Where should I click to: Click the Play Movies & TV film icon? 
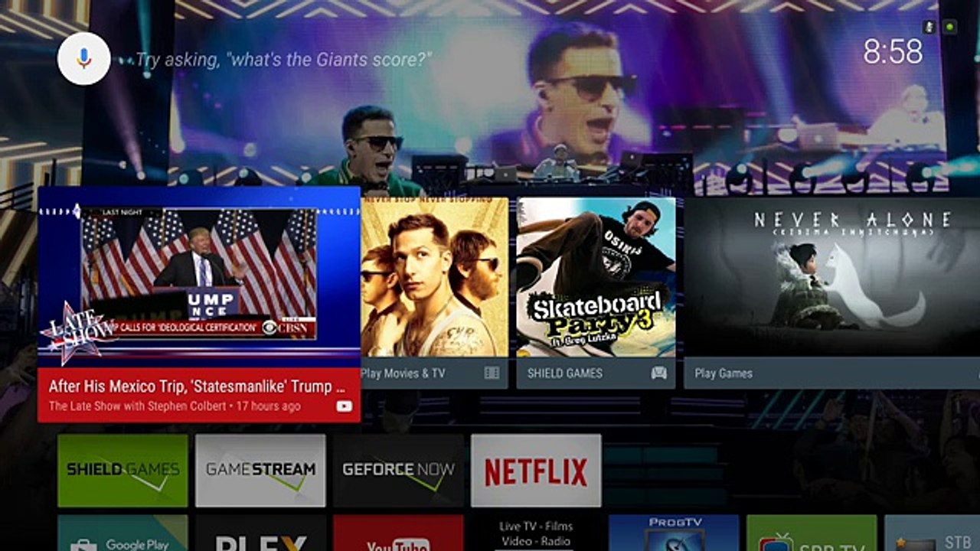492,373
